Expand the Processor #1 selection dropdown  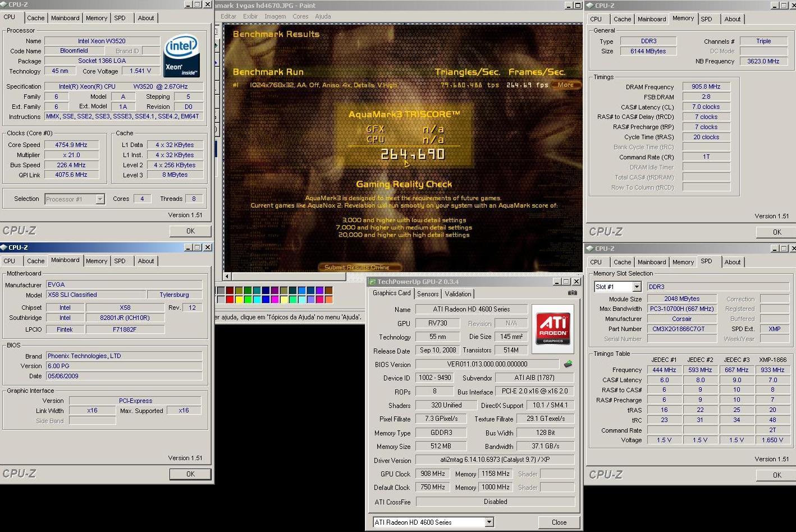(100, 199)
